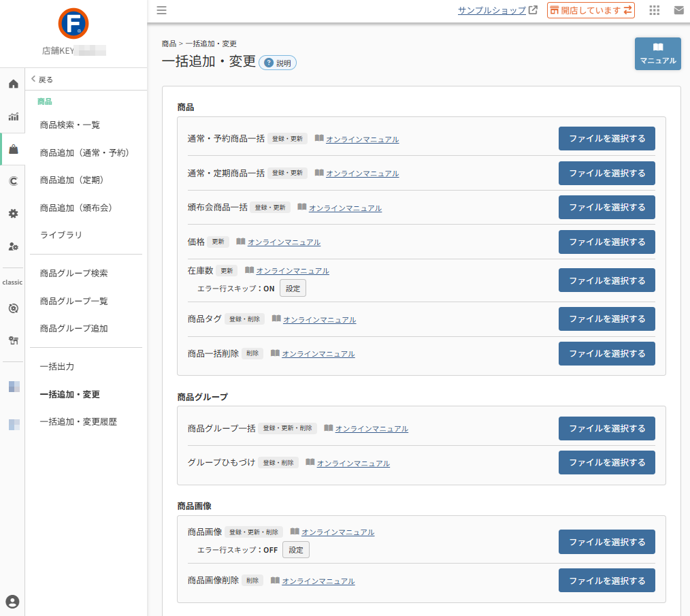
Task: Open 一括追加・変更履歴 in the side menu
Action: point(78,422)
